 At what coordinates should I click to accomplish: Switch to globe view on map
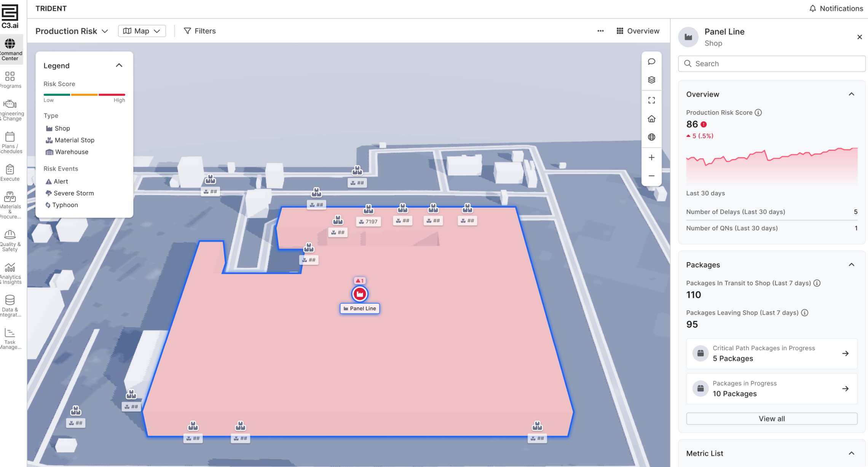(x=651, y=137)
